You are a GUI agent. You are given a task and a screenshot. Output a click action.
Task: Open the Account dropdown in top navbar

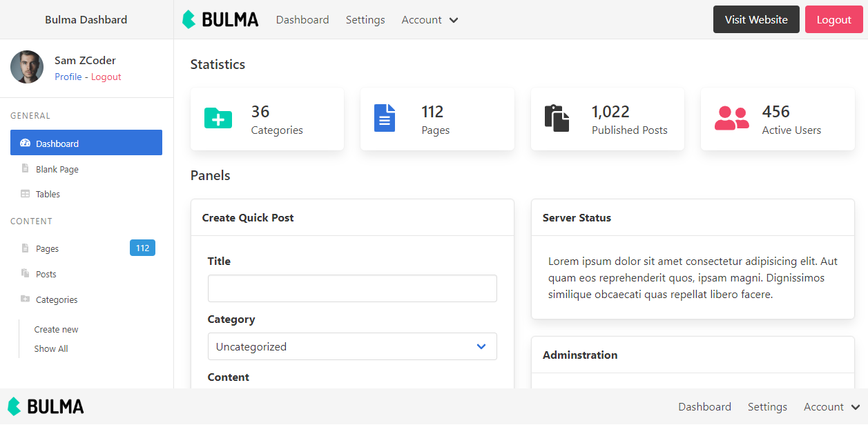430,19
